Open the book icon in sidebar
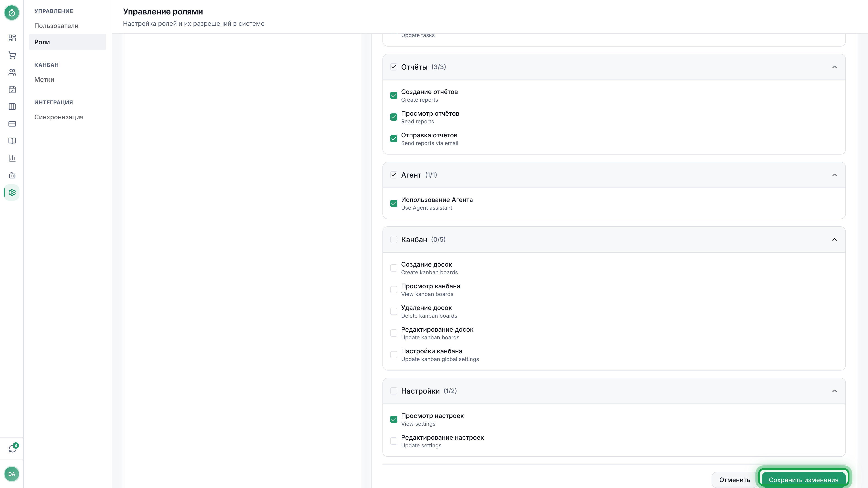 click(12, 141)
